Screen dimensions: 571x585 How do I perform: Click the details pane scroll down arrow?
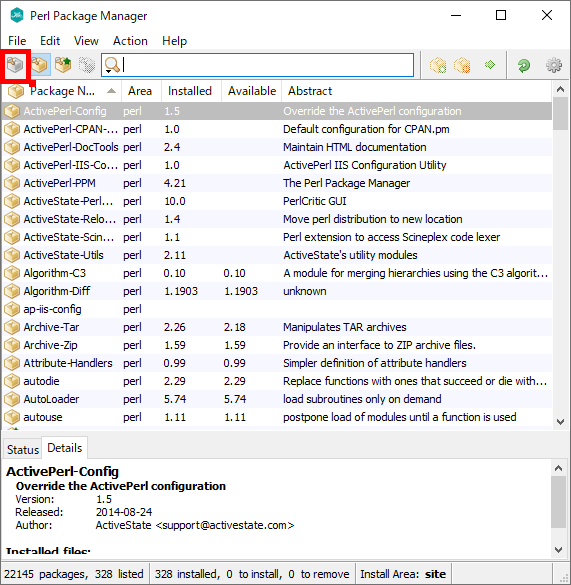click(559, 550)
